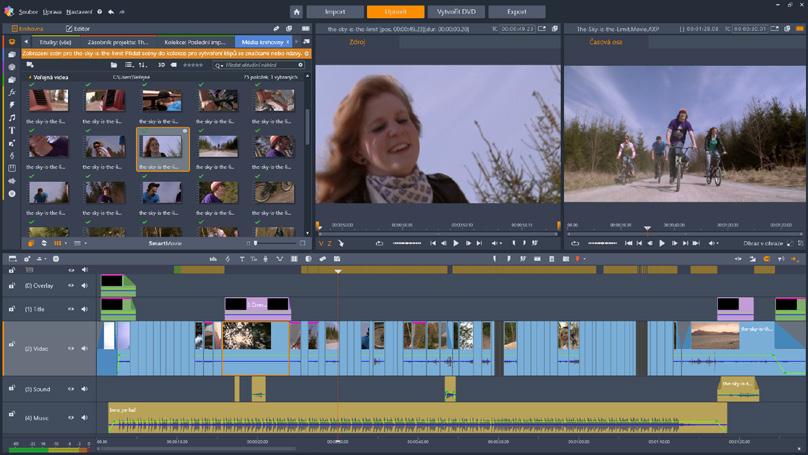Open the Nastavení menu
This screenshot has width=808, height=455.
click(x=79, y=11)
